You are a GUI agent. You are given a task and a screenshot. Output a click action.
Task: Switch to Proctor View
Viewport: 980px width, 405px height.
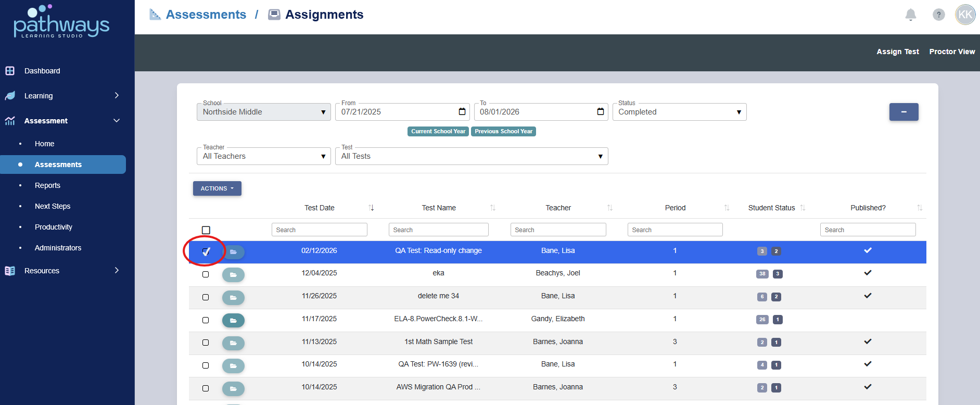[952, 52]
